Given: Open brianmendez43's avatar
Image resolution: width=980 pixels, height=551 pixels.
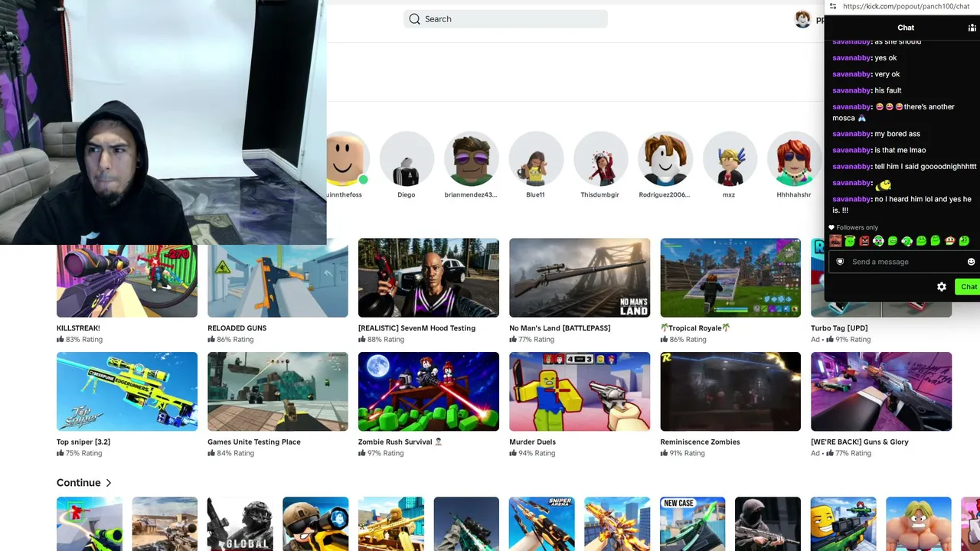Looking at the screenshot, I should coord(471,159).
